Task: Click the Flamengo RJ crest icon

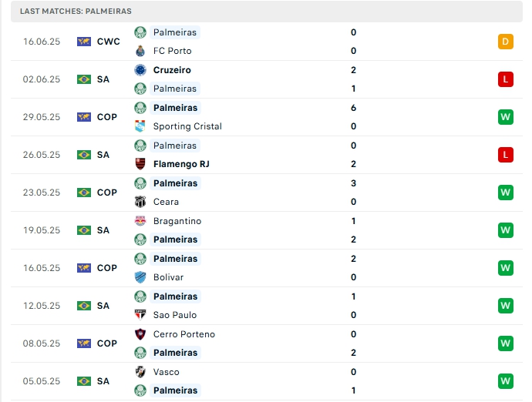Action: tap(140, 164)
